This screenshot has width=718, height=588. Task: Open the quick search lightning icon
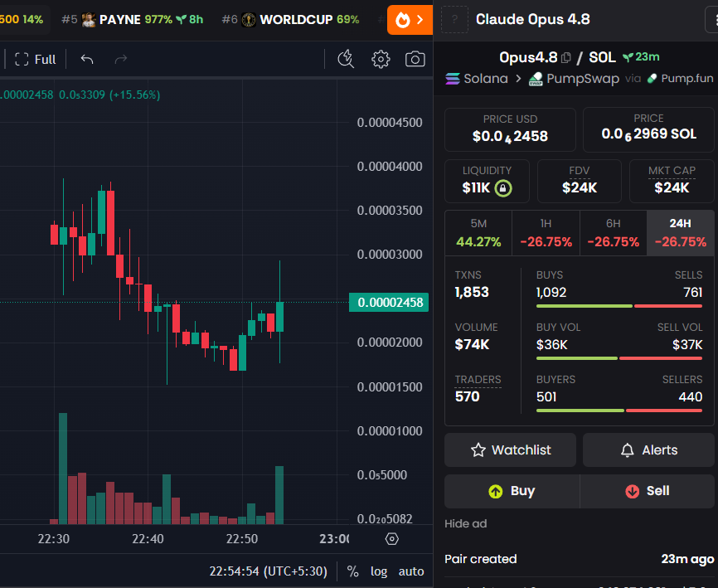pyautogui.click(x=346, y=59)
